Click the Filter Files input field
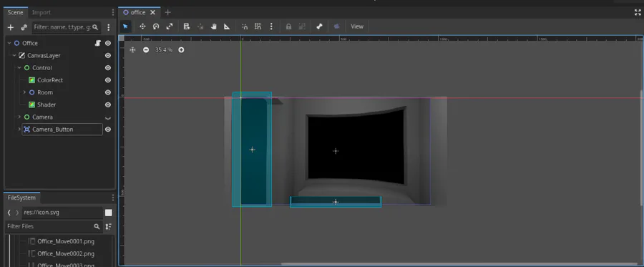This screenshot has width=644, height=267. coord(54,226)
